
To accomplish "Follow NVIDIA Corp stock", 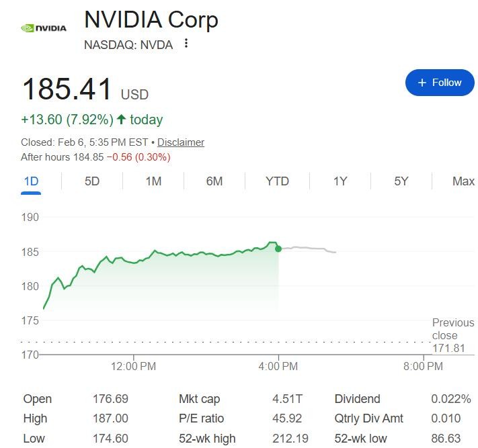I will pos(440,83).
